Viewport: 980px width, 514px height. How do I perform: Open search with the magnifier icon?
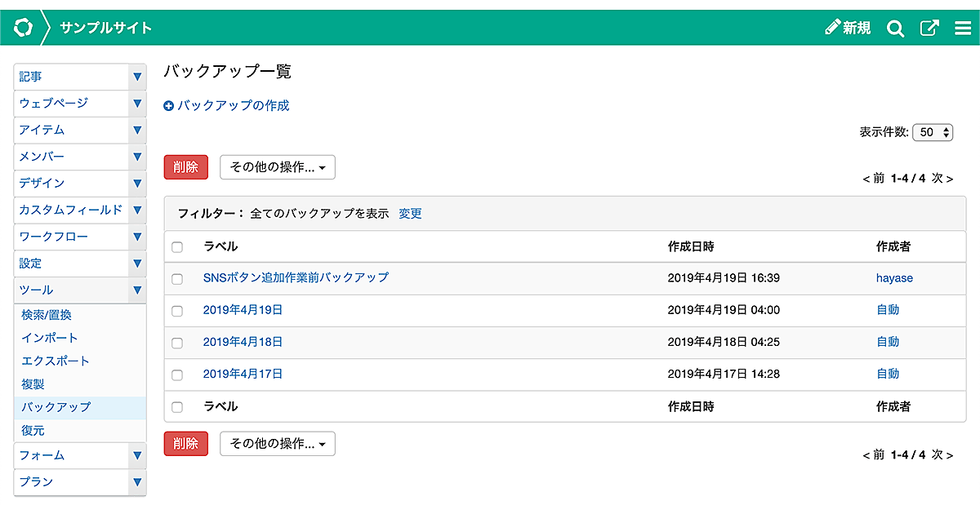coord(895,29)
